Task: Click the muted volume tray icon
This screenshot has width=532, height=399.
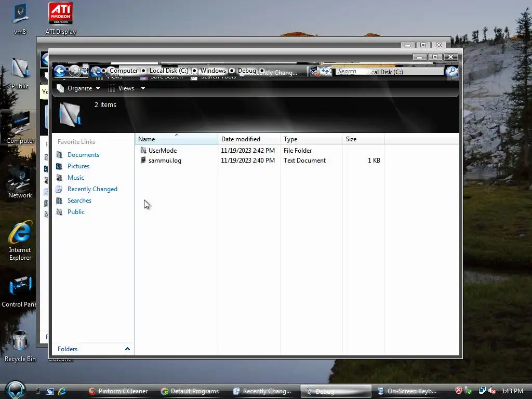Action: (x=493, y=391)
